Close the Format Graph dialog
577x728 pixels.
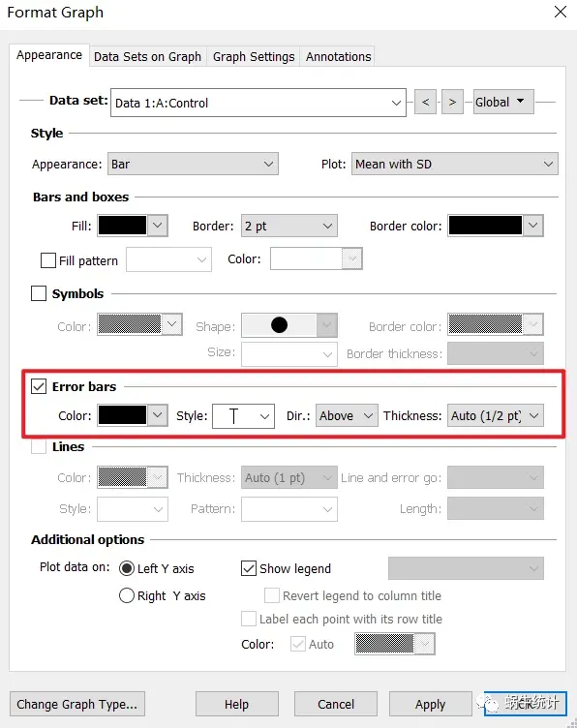coord(561,12)
